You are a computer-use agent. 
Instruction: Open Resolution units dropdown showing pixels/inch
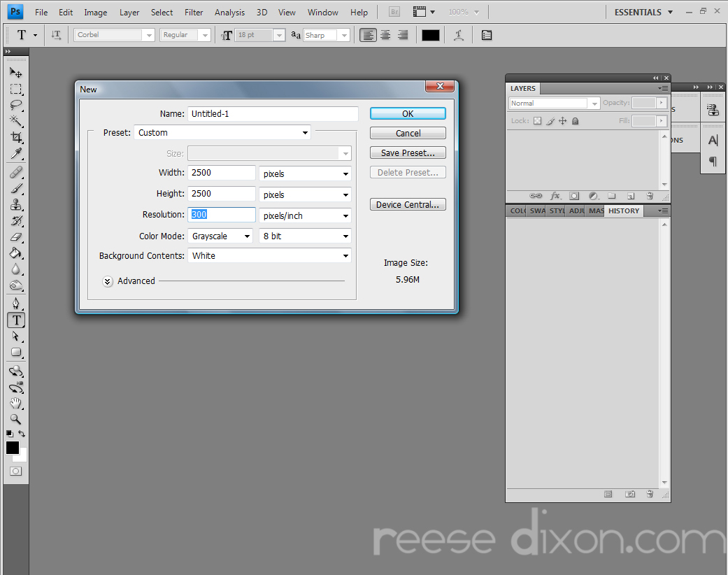pos(305,215)
